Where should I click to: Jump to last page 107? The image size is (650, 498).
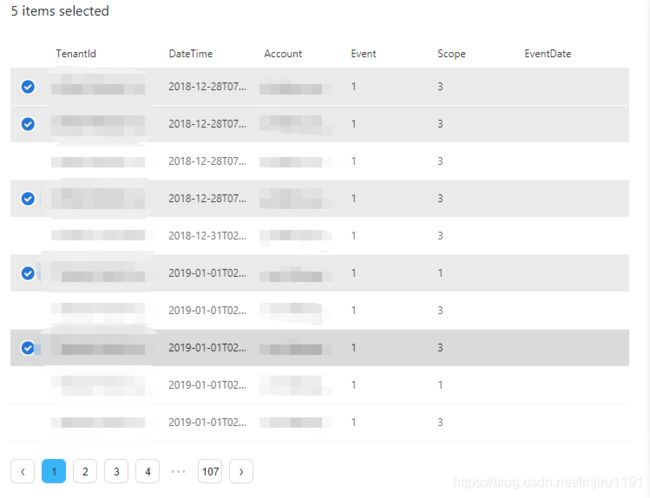[x=210, y=471]
